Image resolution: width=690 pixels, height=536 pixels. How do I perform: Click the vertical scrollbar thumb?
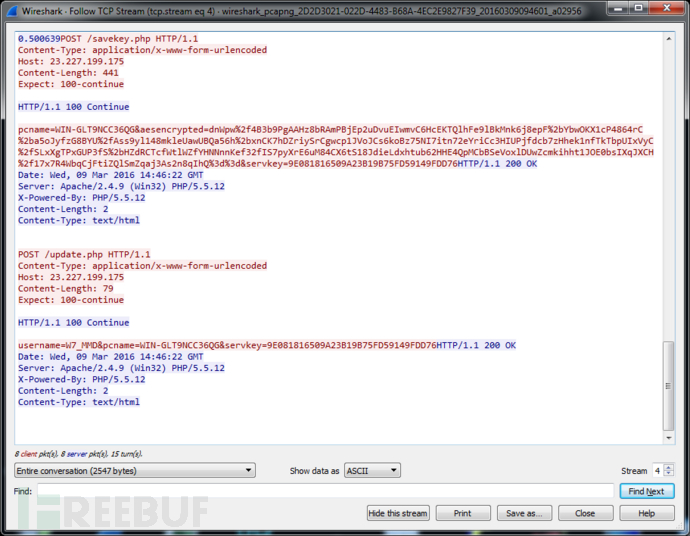(668, 385)
